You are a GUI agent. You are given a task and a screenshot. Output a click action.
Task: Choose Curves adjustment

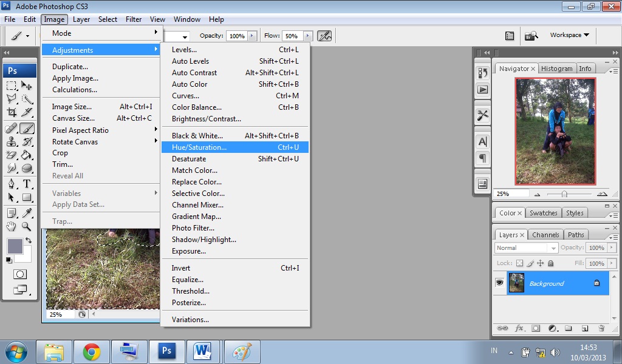pyautogui.click(x=235, y=96)
